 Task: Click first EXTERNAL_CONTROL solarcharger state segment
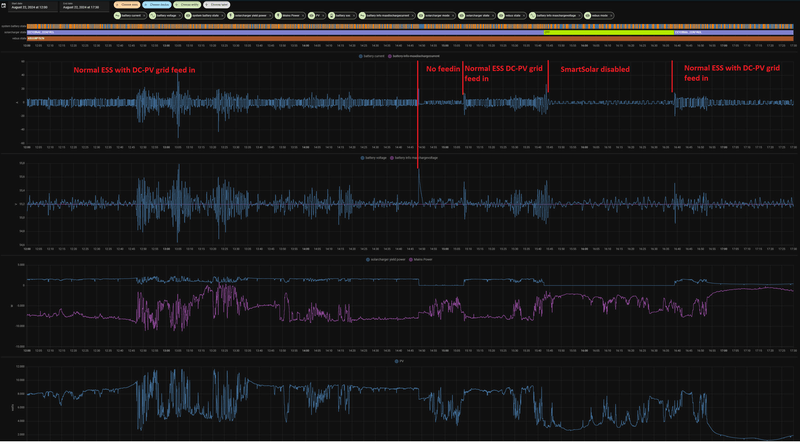point(285,32)
